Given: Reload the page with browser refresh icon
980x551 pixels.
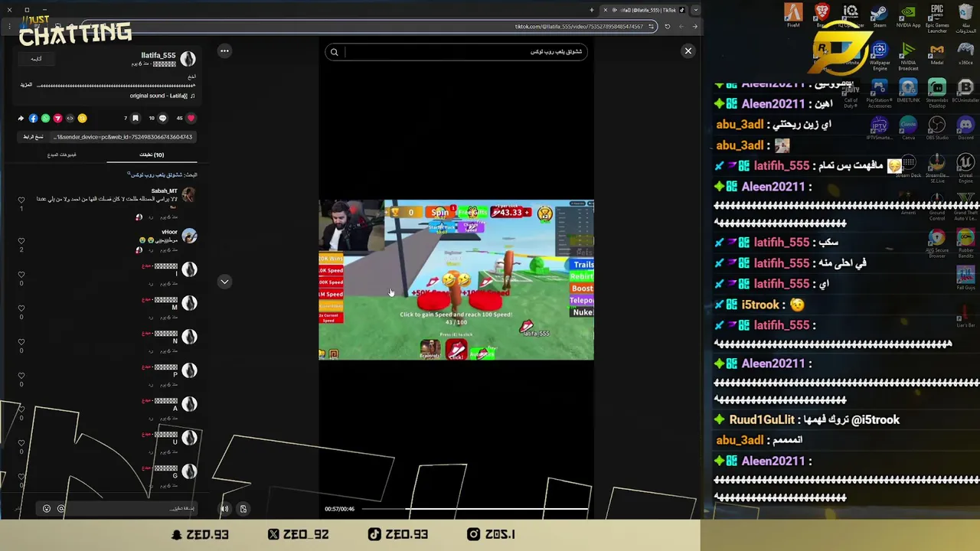Looking at the screenshot, I should pos(667,27).
